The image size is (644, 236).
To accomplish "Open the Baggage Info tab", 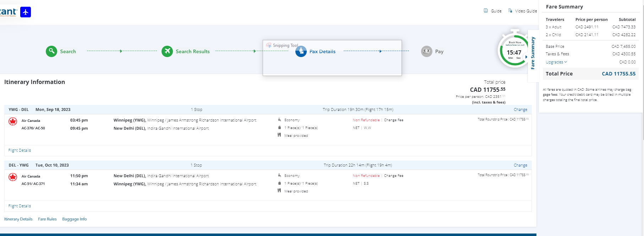I will coord(74,219).
